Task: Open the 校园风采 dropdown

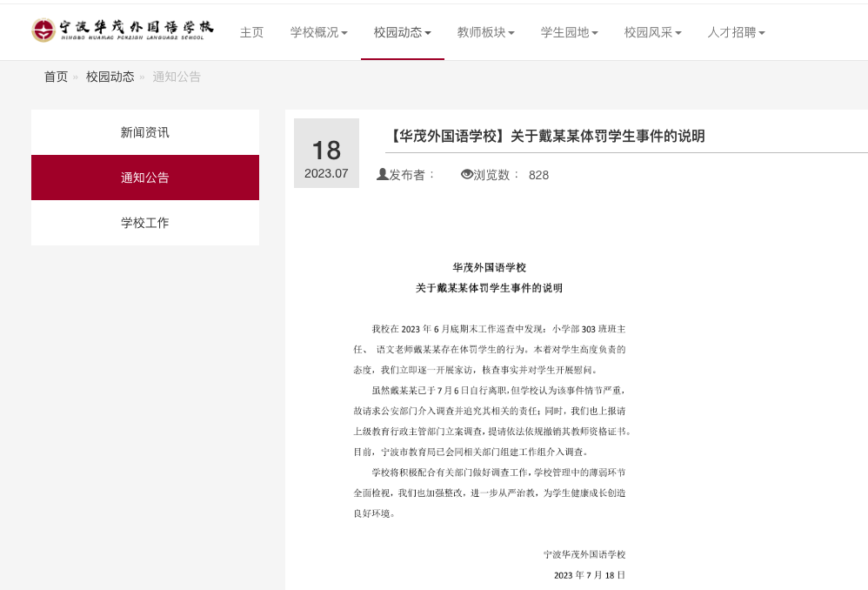Action: [x=652, y=31]
